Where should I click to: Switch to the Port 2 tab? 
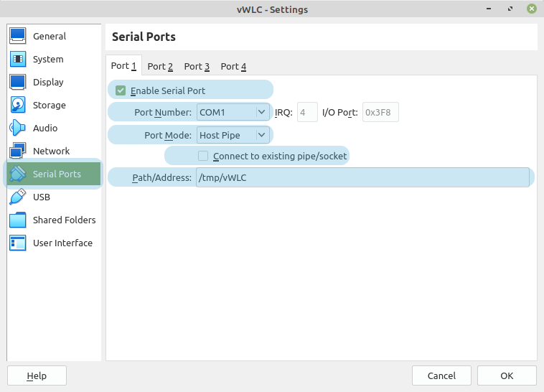(x=160, y=66)
